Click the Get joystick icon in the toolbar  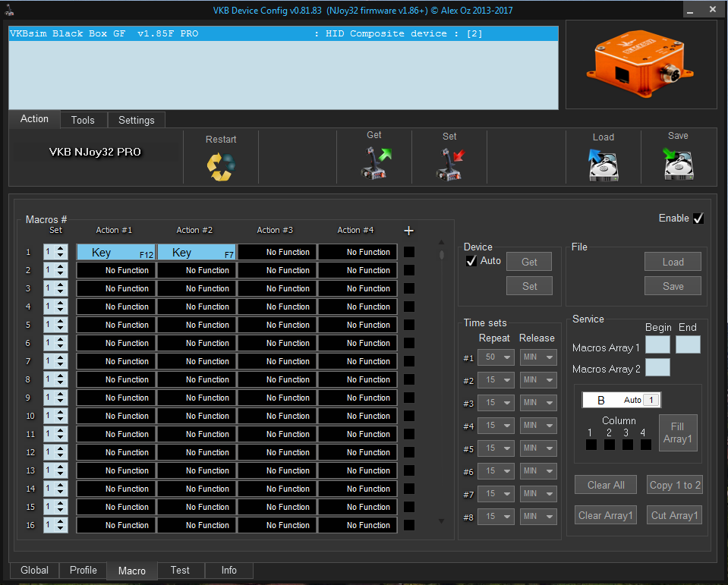tap(376, 163)
